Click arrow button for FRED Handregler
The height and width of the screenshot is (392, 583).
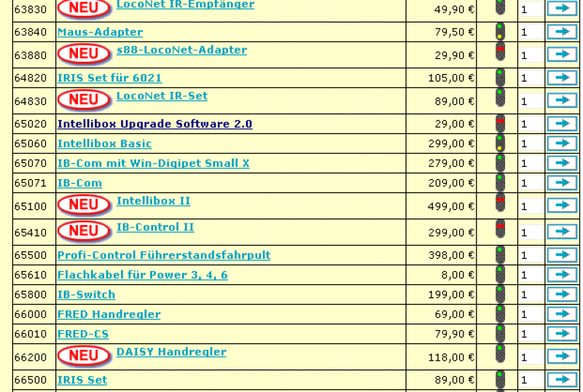click(562, 314)
